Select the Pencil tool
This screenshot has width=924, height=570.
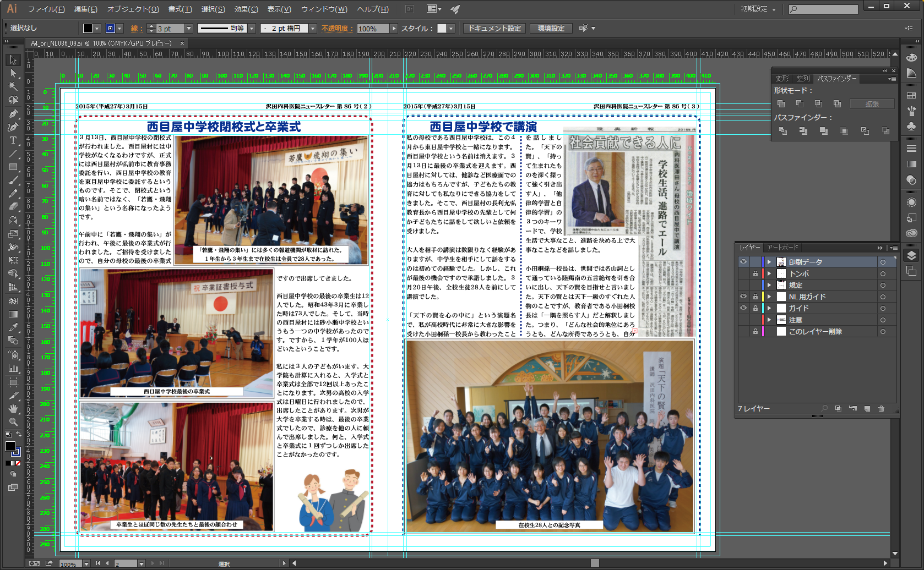coord(13,193)
